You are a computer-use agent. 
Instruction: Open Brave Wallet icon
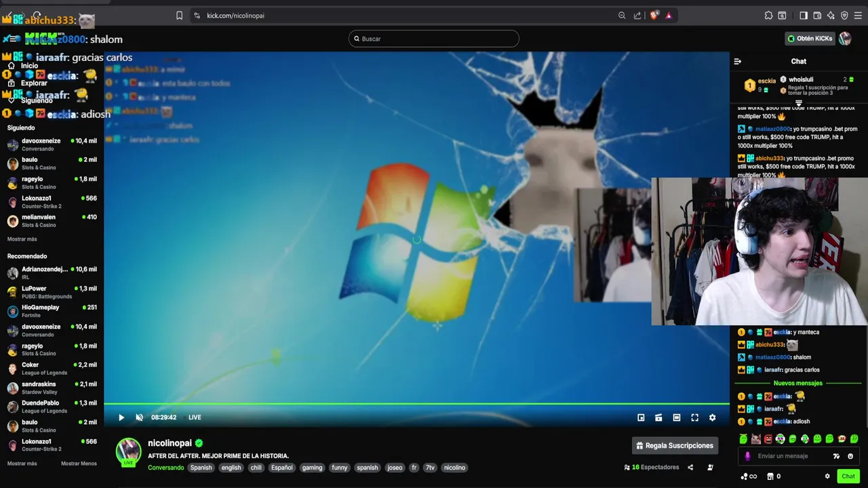click(x=817, y=16)
